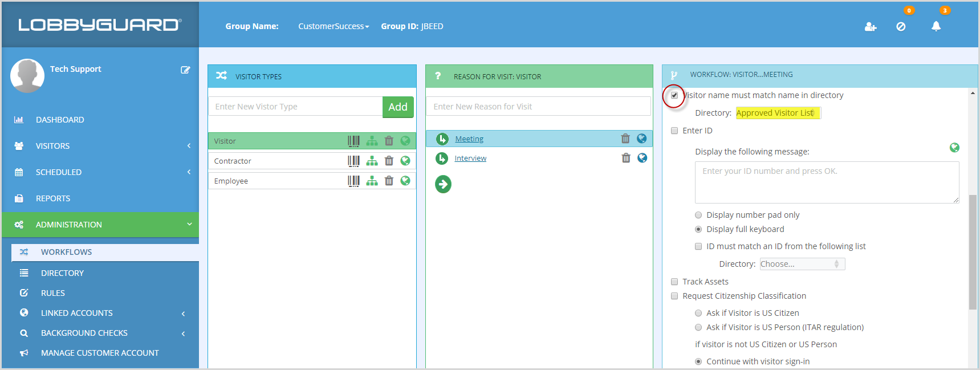This screenshot has height=370, width=980.
Task: Click the add user icon in header
Action: (x=870, y=26)
